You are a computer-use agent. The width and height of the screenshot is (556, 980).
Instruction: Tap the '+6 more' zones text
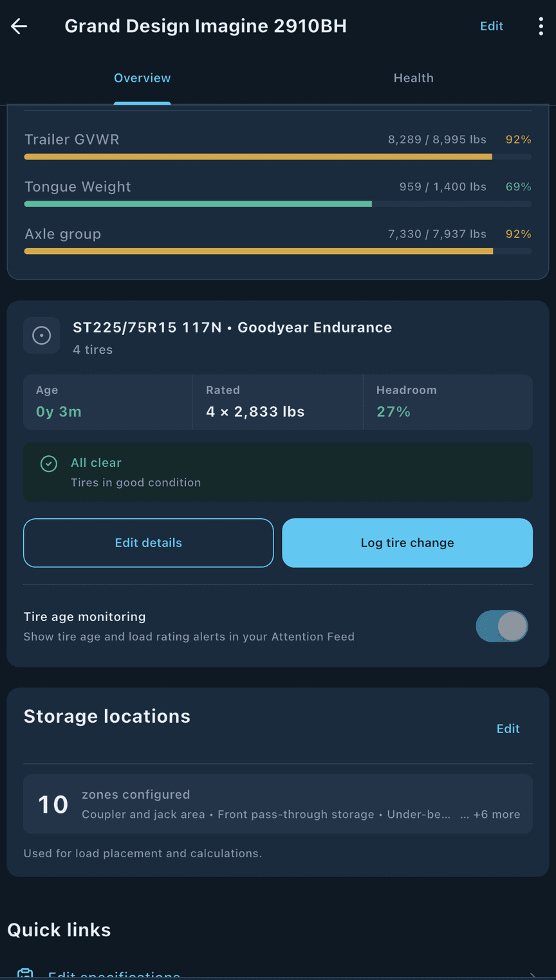[x=497, y=815]
